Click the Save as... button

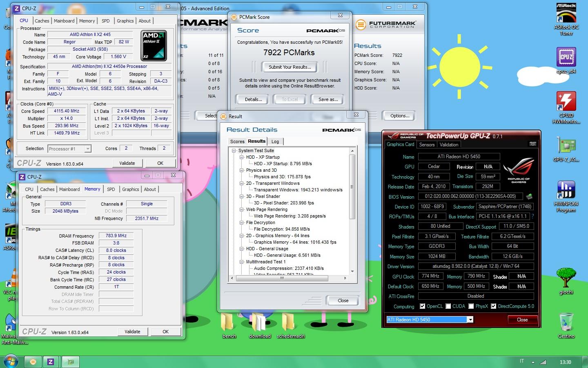[x=328, y=99]
